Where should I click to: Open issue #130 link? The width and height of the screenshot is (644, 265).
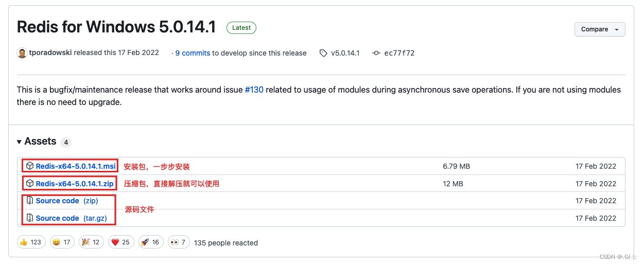coord(254,90)
